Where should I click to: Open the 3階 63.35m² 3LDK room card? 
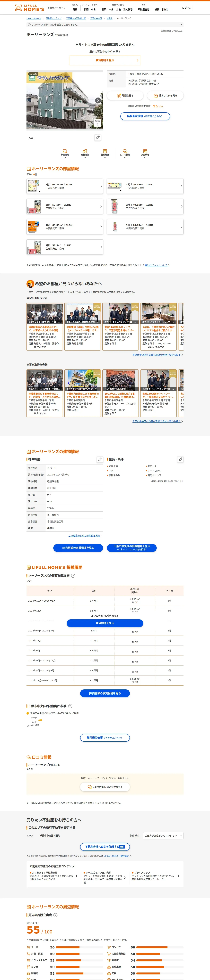coord(65,186)
